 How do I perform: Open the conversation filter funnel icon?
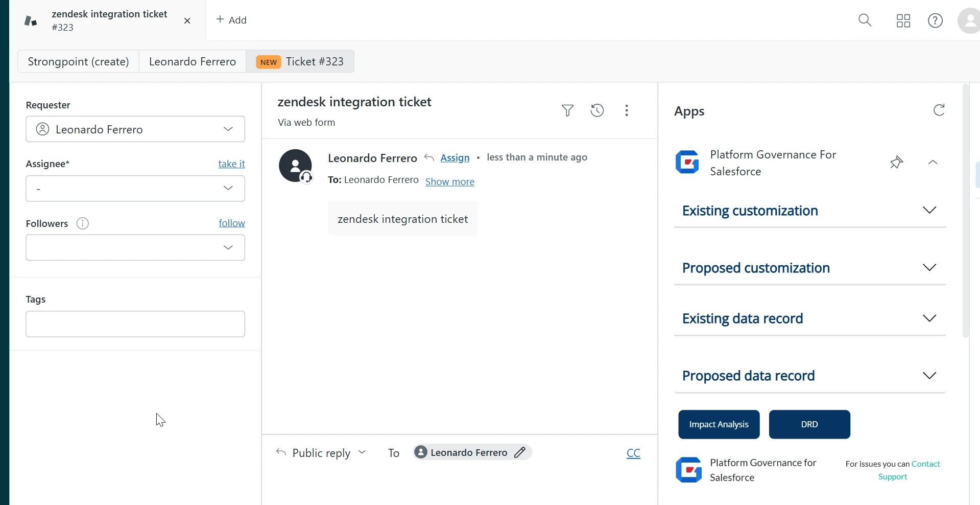click(567, 110)
